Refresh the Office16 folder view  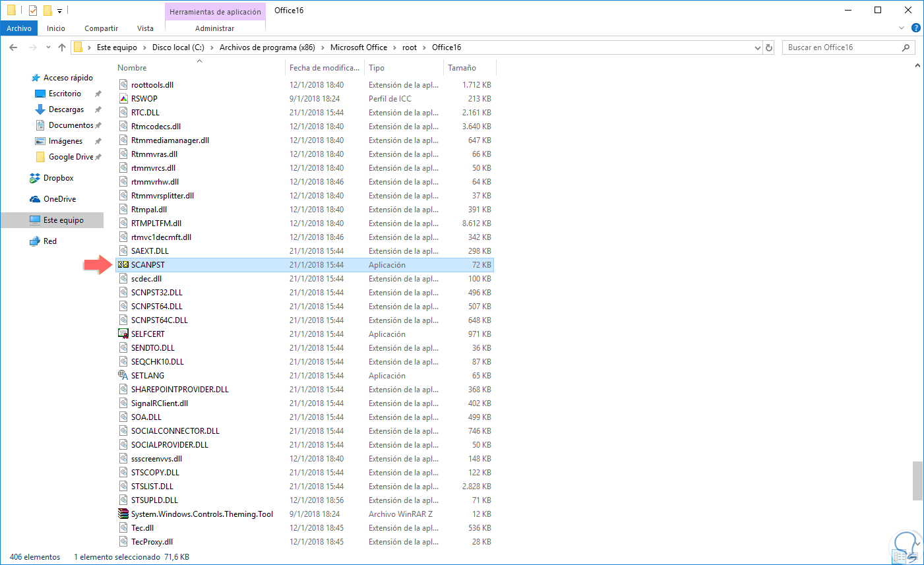tap(768, 47)
